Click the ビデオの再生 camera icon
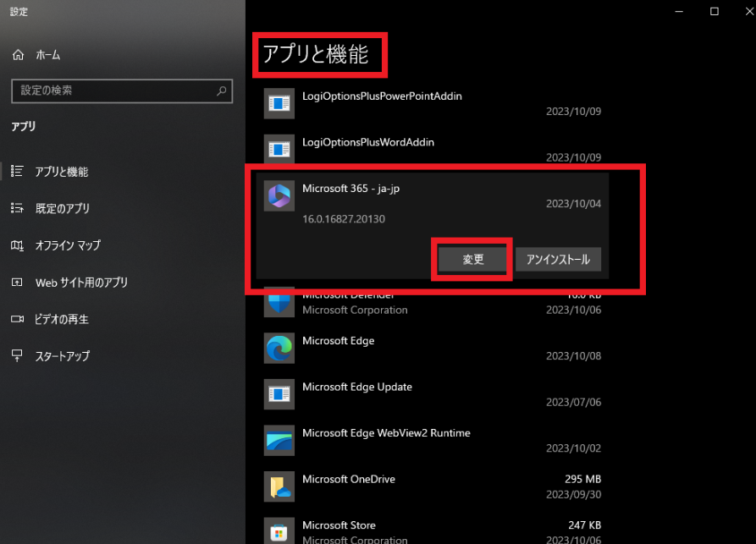This screenshot has width=756, height=544. (18, 319)
